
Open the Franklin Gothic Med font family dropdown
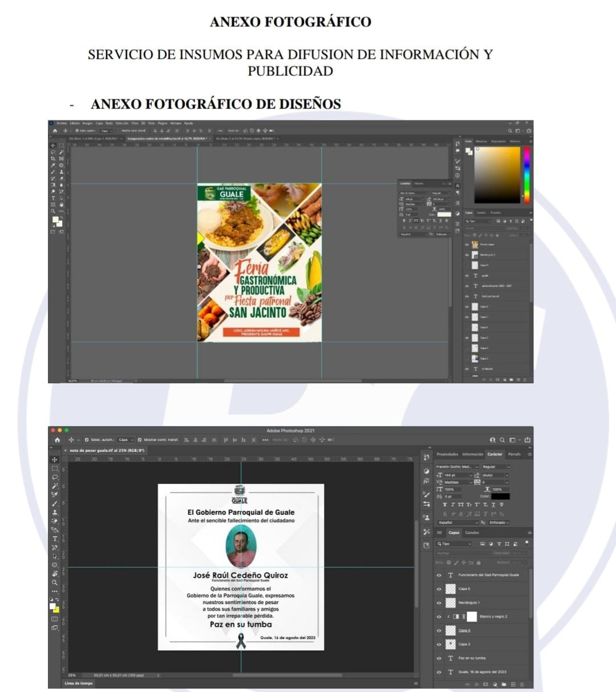pos(458,467)
